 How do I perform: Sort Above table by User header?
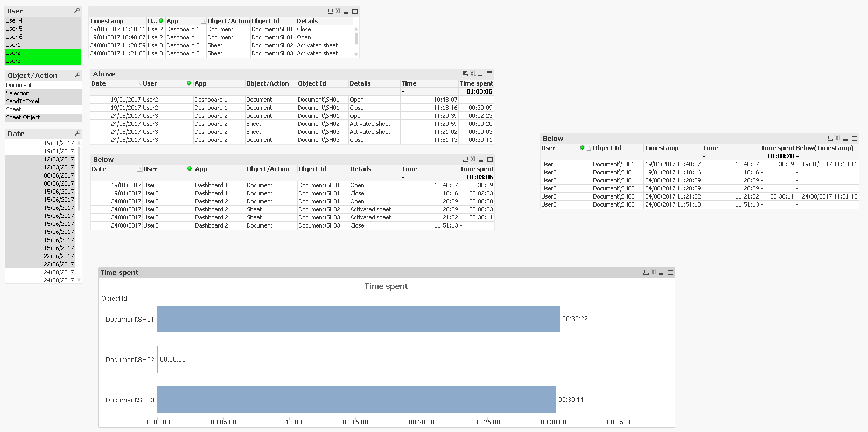pos(167,83)
